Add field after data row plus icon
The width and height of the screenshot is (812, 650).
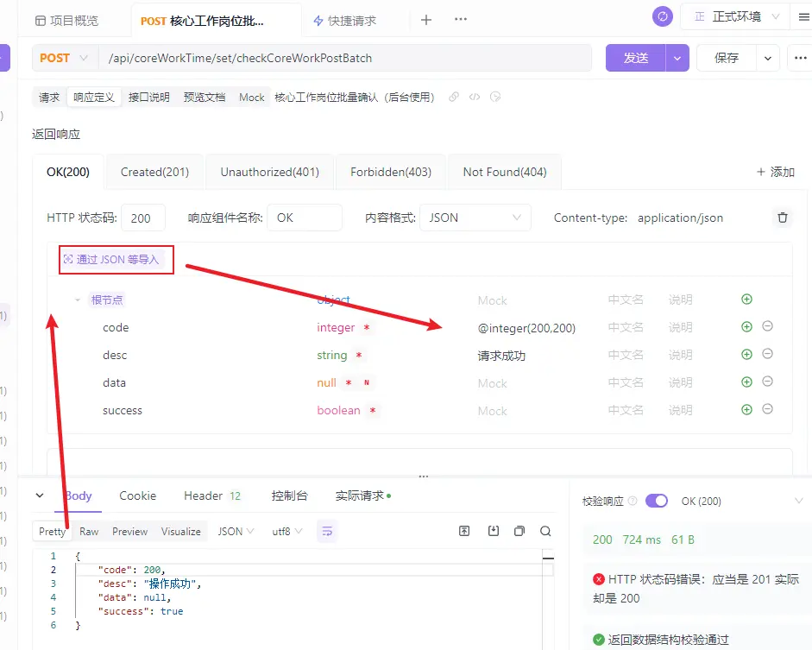click(746, 382)
